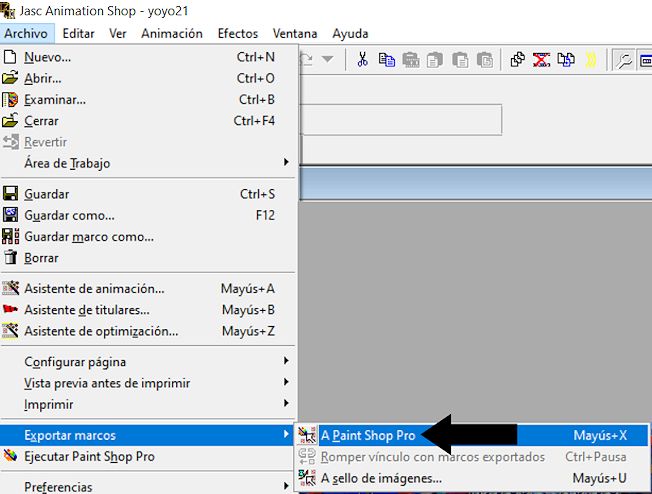Launch Asistente de animación... entry

pyautogui.click(x=148, y=288)
